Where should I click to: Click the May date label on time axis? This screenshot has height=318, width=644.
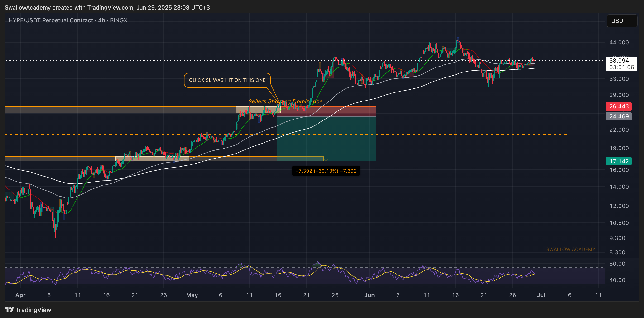pos(192,295)
